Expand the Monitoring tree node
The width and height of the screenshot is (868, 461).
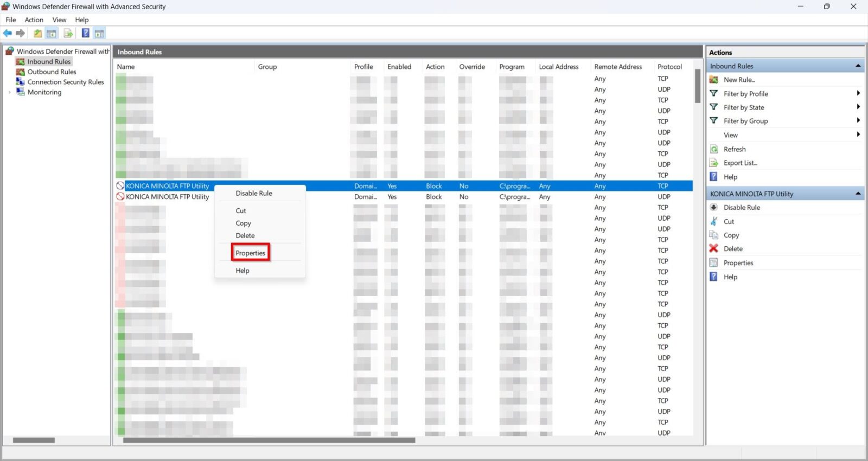tap(10, 92)
